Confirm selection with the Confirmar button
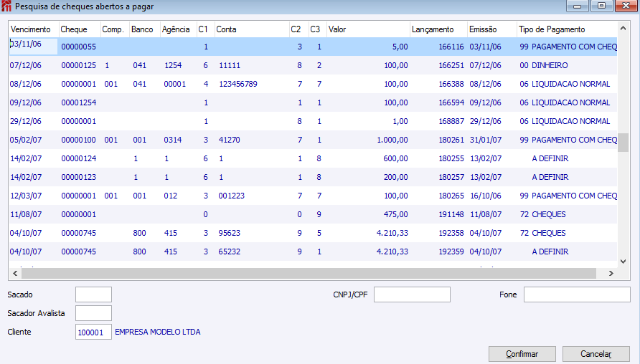The width and height of the screenshot is (640, 364). click(x=522, y=354)
